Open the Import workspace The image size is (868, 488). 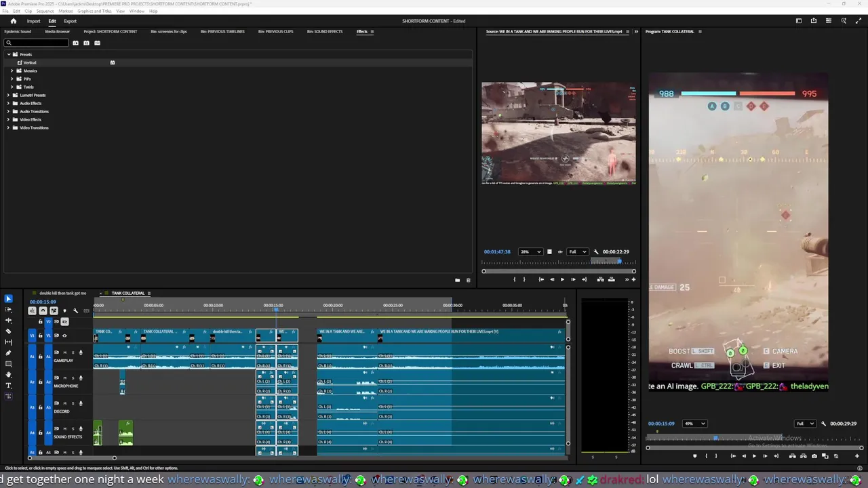click(33, 21)
